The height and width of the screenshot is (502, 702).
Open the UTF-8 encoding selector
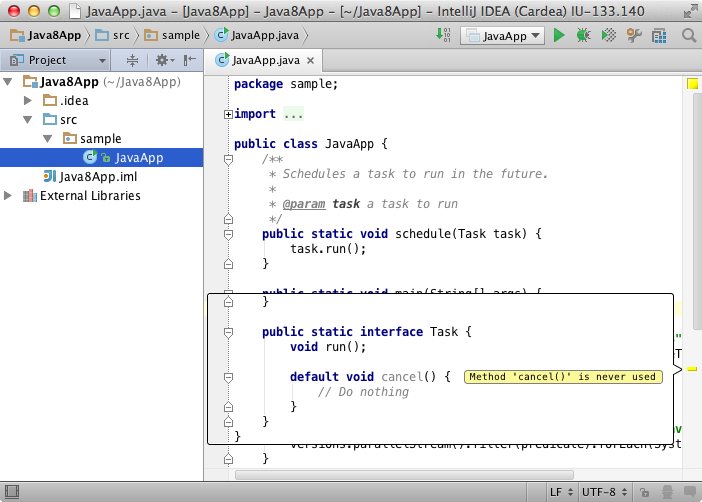click(606, 493)
